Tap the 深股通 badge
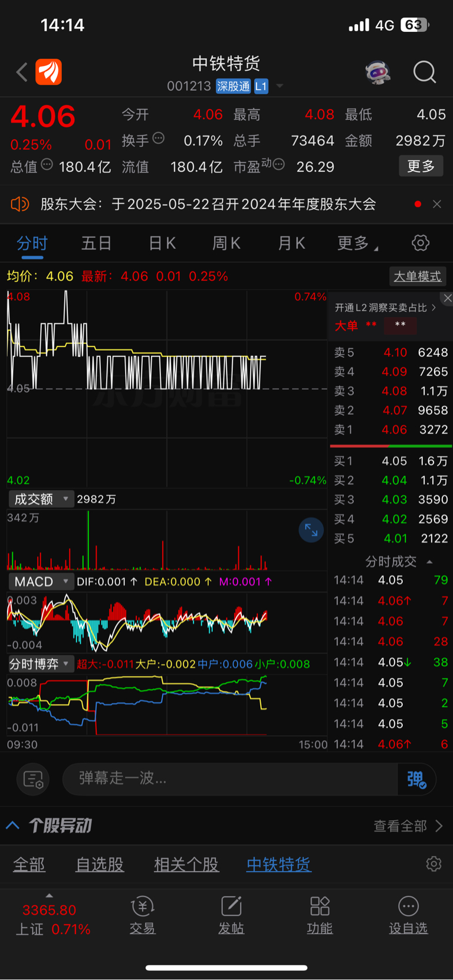This screenshot has width=453, height=980. coord(234,87)
